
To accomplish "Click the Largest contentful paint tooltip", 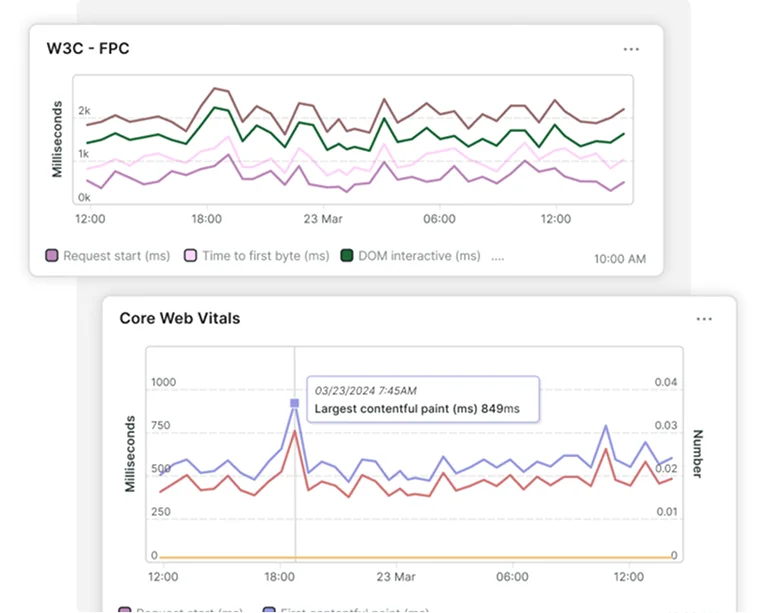I will click(422, 400).
